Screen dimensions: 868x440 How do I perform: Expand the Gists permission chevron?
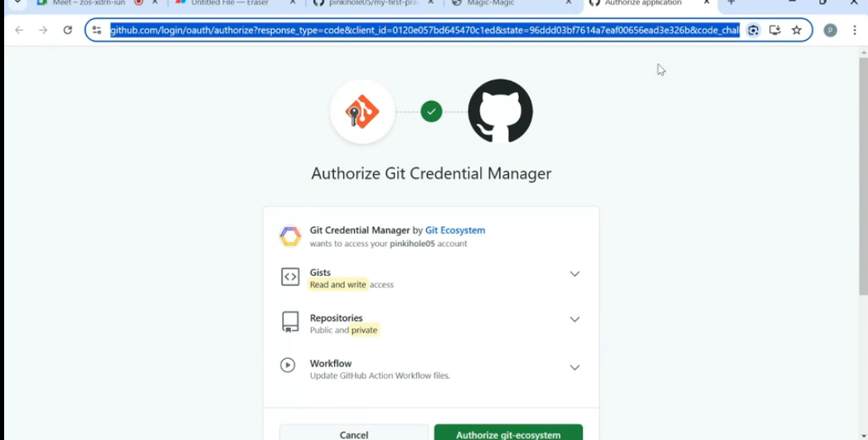pos(575,274)
